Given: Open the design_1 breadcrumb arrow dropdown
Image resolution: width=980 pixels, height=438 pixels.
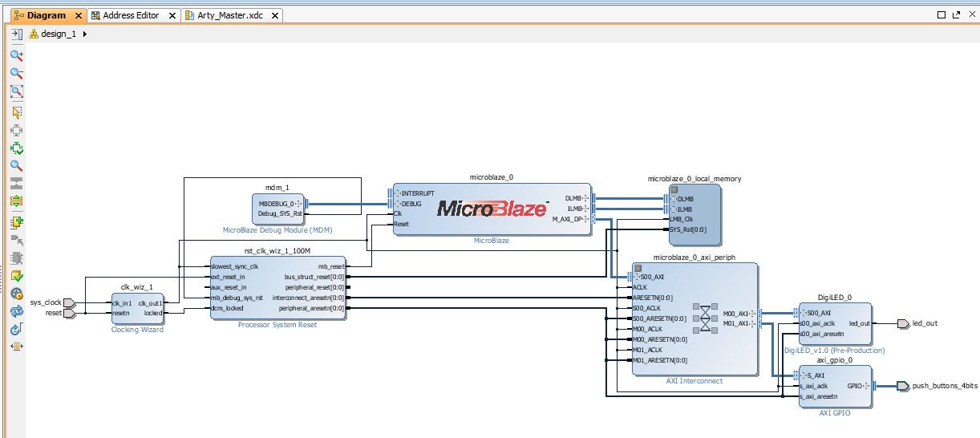Looking at the screenshot, I should pos(85,34).
